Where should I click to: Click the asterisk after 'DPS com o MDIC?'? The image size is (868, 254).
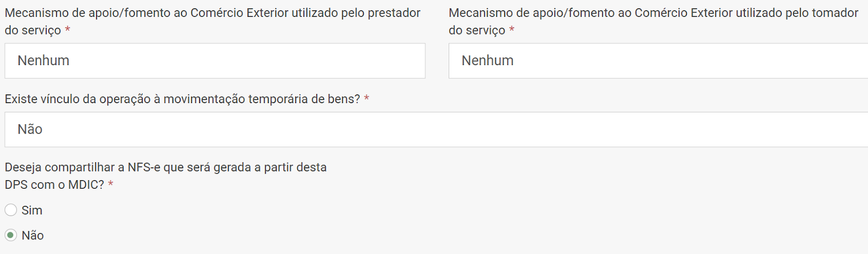tap(111, 185)
